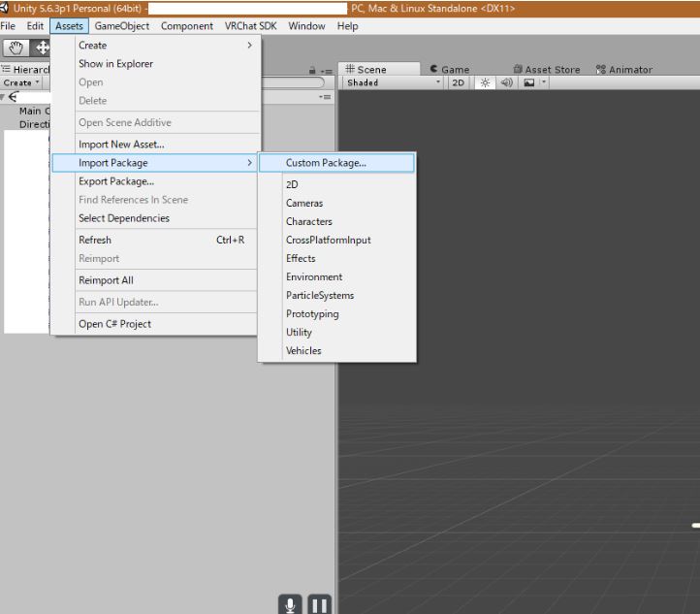Select Directional Light in Hierarchy
Image resolution: width=700 pixels, height=614 pixels.
[34, 124]
